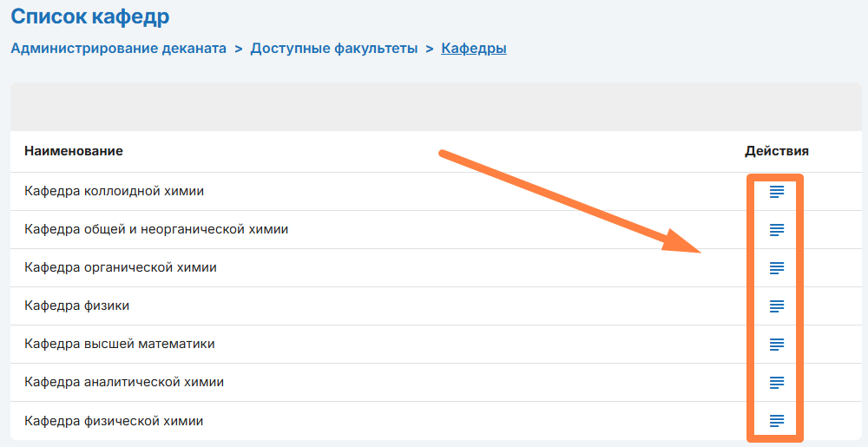Click the Наименование column header

pyautogui.click(x=74, y=151)
